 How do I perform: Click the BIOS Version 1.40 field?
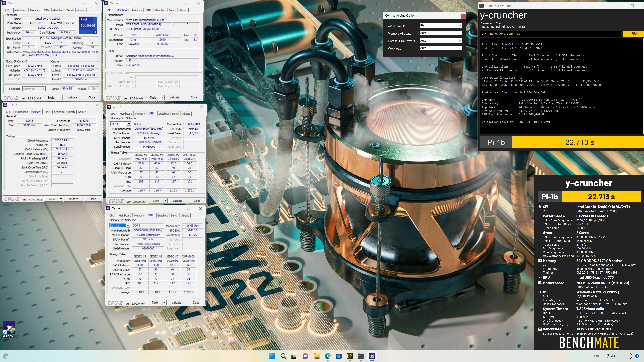tap(162, 61)
